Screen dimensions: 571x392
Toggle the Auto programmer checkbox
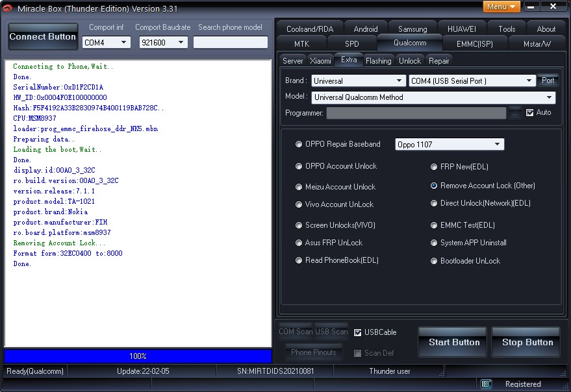[530, 112]
